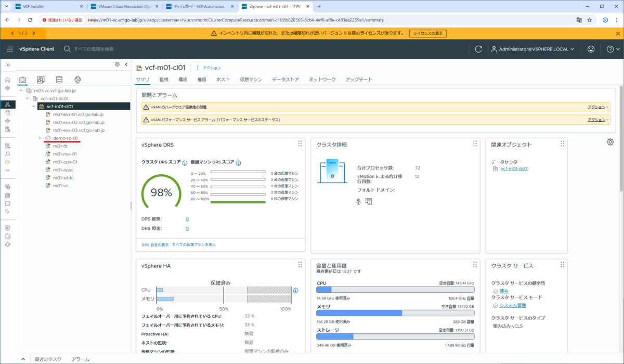
Task: Open the アラーム tab in bottom panel
Action: [80, 359]
